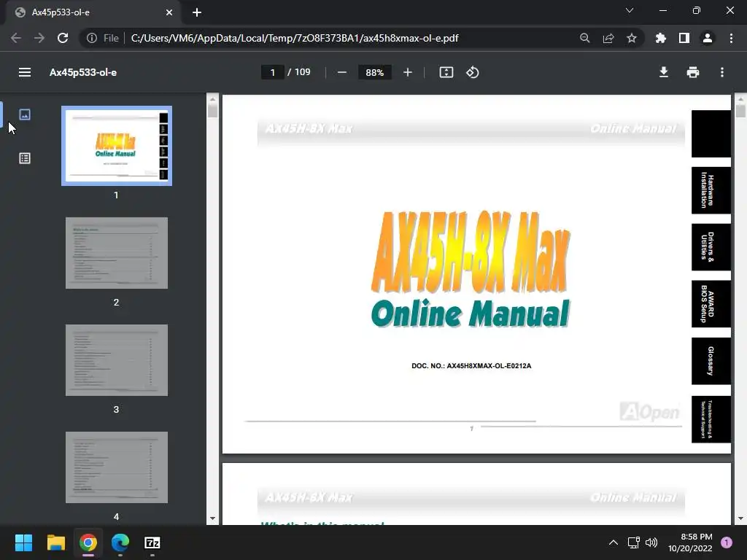
Task: Show hidden system tray icons
Action: point(613,542)
